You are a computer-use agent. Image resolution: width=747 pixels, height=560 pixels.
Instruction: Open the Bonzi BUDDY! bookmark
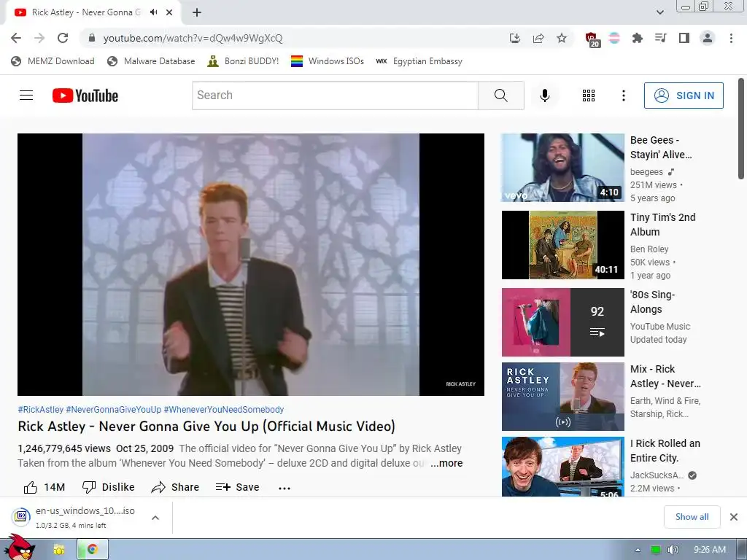[x=244, y=61]
